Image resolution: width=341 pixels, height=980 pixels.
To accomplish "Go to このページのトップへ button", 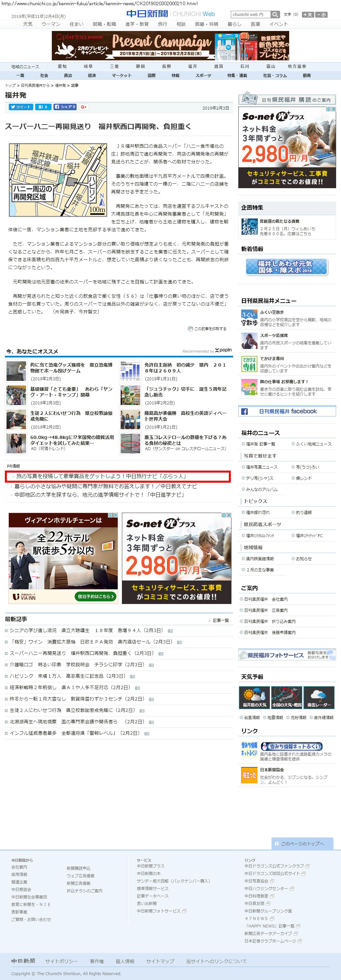I will pos(302,843).
